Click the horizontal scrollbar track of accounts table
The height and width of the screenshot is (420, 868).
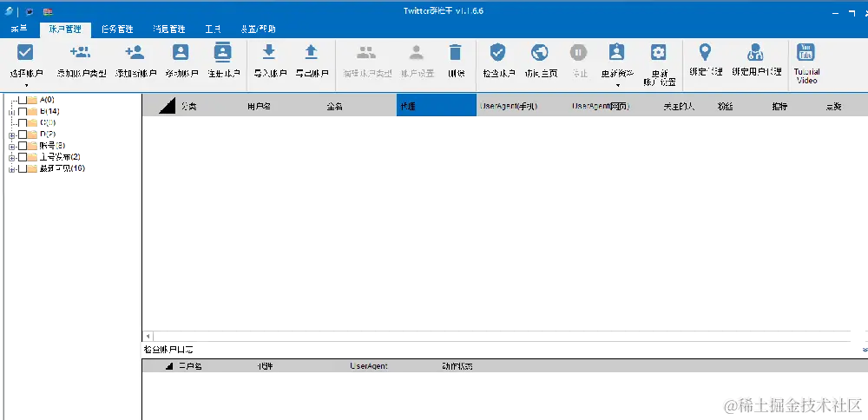pos(502,336)
